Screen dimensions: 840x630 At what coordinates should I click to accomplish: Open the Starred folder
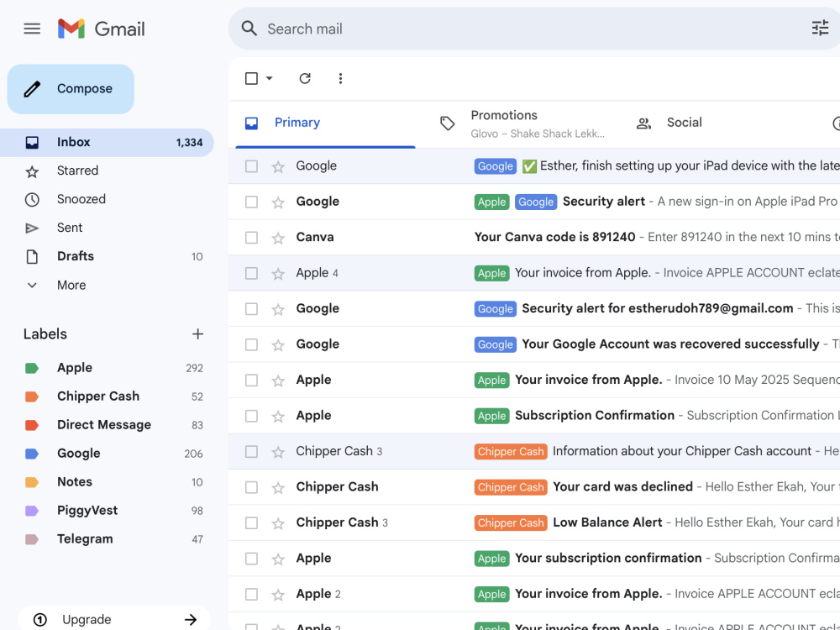(108, 171)
